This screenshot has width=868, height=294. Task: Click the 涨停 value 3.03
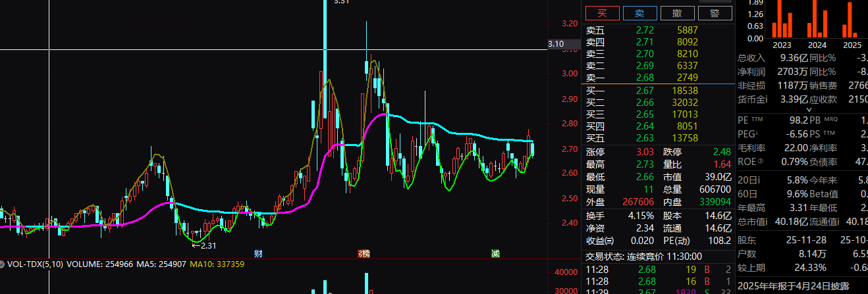(645, 152)
